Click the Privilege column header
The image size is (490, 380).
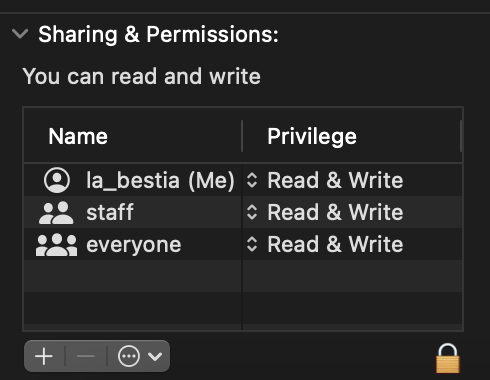312,137
